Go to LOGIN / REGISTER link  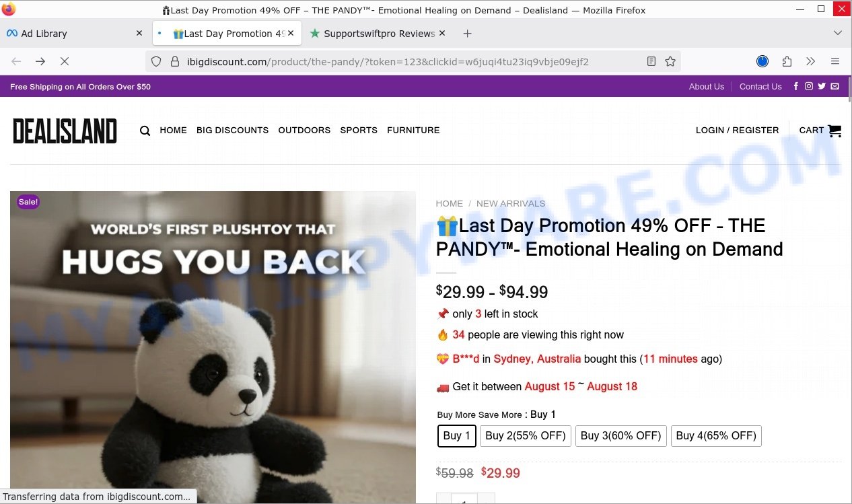(x=737, y=131)
